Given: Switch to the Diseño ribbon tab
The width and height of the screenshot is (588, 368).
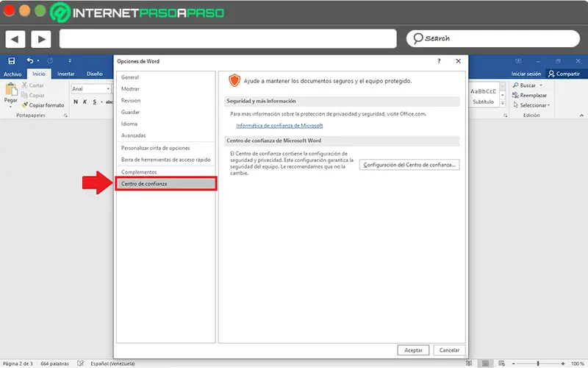Looking at the screenshot, I should point(95,74).
